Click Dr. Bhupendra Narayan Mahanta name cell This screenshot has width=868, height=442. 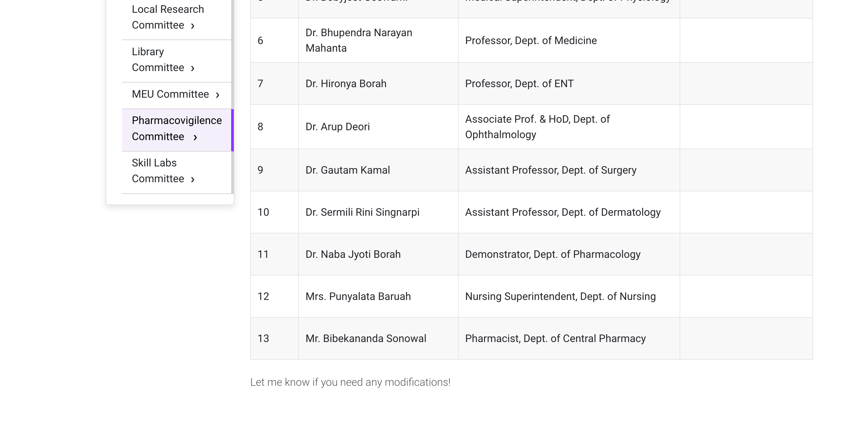pos(358,40)
